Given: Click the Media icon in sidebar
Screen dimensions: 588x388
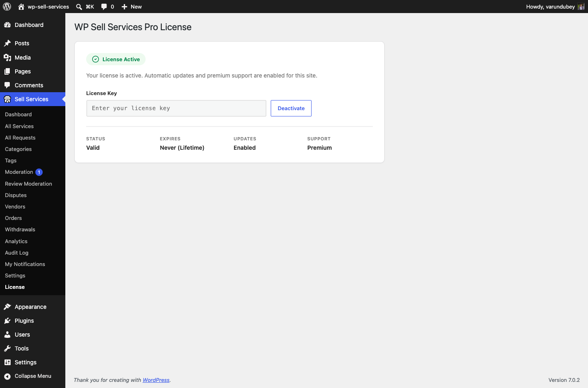Looking at the screenshot, I should click(7, 58).
